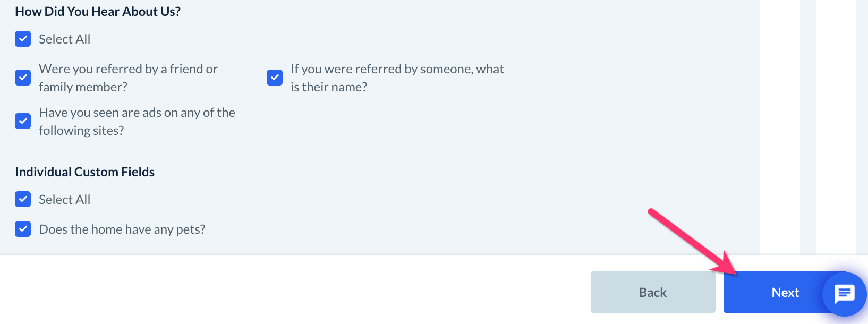Uncheck Select All checkbox under How Did You Hear
Screen dimensions: 868x324
click(23, 39)
